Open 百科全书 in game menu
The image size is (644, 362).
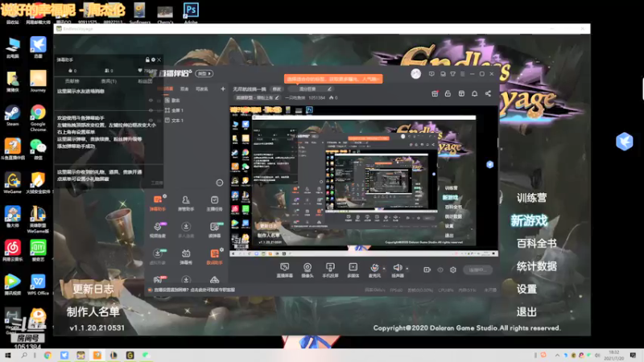[x=536, y=244]
